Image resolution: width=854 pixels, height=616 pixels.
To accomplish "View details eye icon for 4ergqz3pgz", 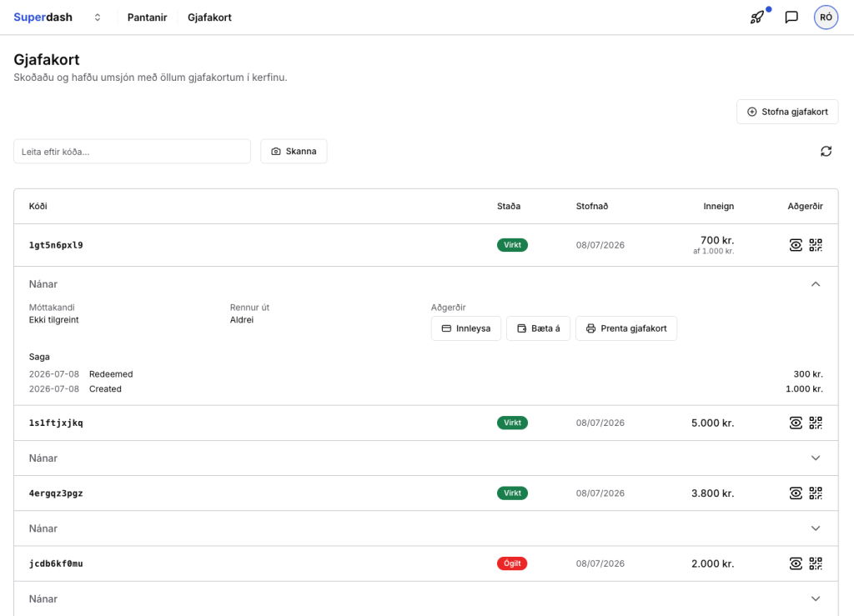I will [796, 493].
